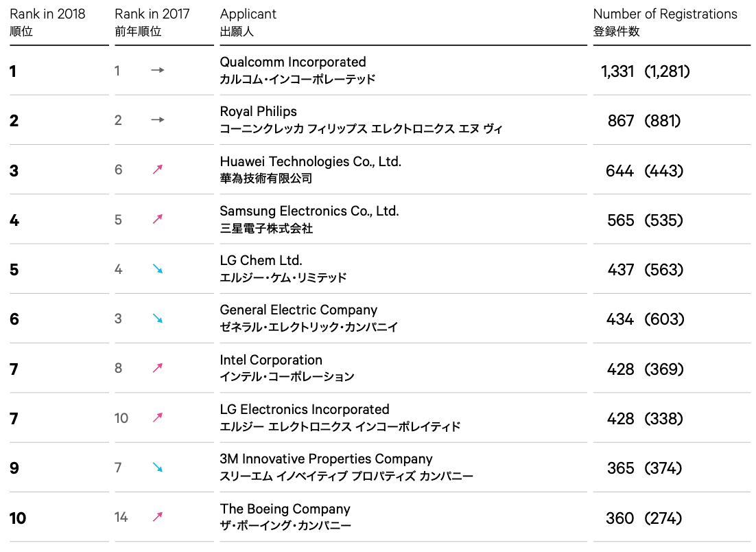Click Huawei Technologies Co., Ltd. name
Screen dimensions: 756x552
coord(310,161)
